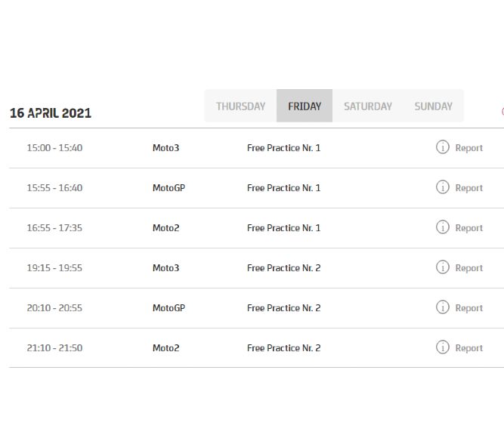Open Report for the 21:10 Moto2 session
The image size is (504, 438).
pos(468,348)
